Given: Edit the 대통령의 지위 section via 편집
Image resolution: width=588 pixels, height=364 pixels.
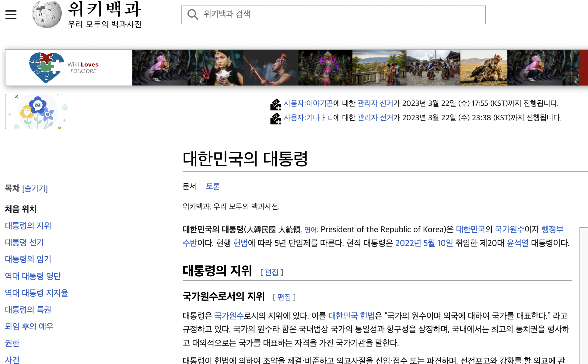Looking at the screenshot, I should 271,272.
